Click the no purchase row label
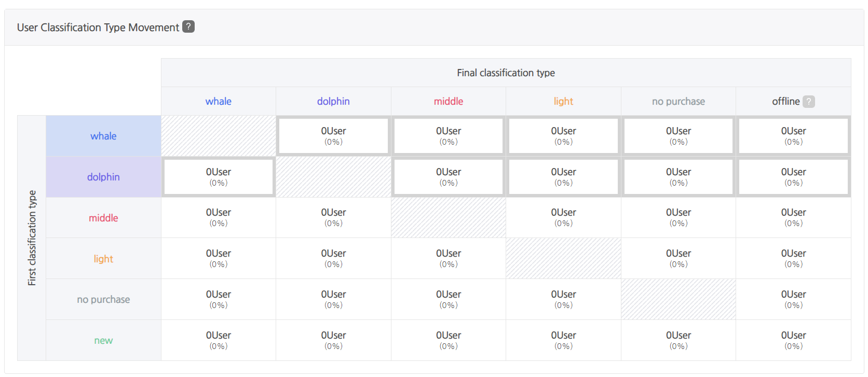 (x=103, y=299)
